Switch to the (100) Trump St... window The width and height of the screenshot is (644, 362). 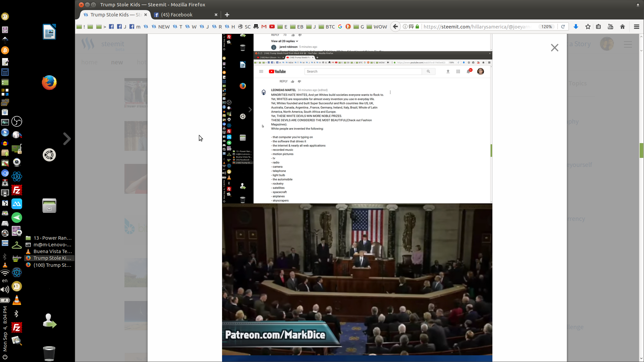[49, 265]
